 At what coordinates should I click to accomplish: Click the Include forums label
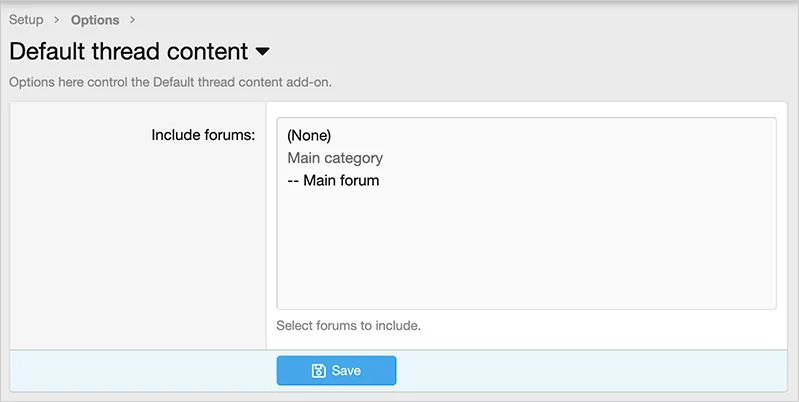(x=203, y=134)
